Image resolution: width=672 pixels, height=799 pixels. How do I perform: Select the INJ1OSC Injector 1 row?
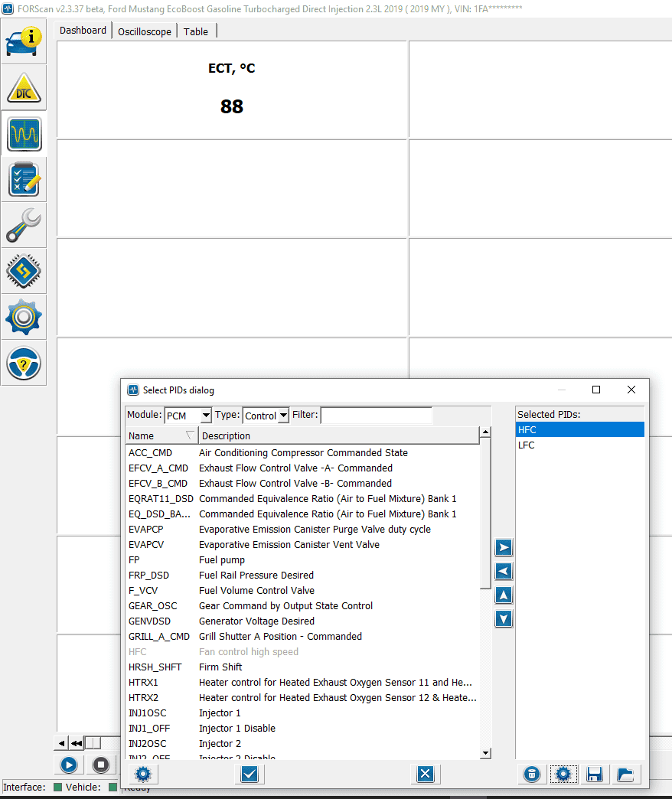[x=302, y=713]
